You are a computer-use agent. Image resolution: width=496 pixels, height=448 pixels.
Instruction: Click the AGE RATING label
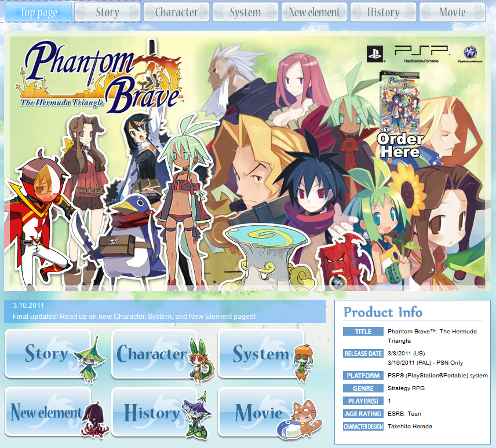coord(363,414)
